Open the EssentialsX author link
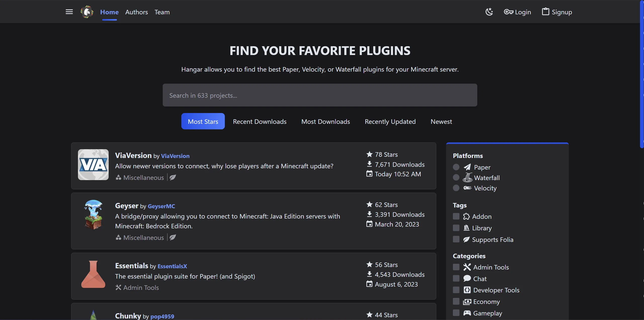This screenshot has height=320, width=644. click(x=172, y=266)
